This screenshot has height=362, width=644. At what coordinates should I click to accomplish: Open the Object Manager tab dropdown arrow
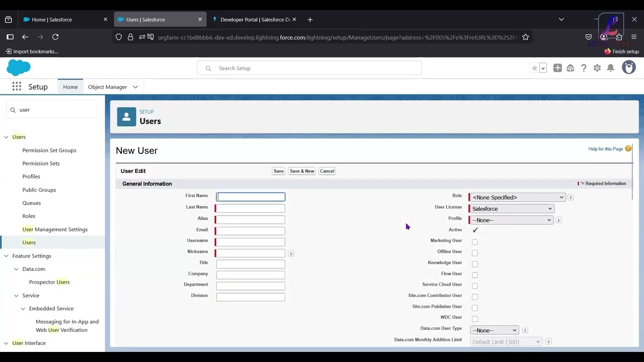coord(135,87)
